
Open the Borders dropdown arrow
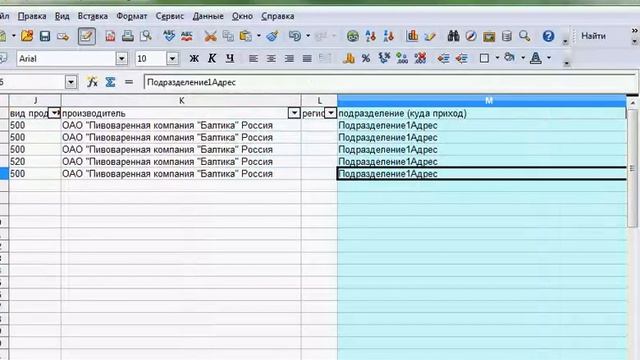point(497,58)
